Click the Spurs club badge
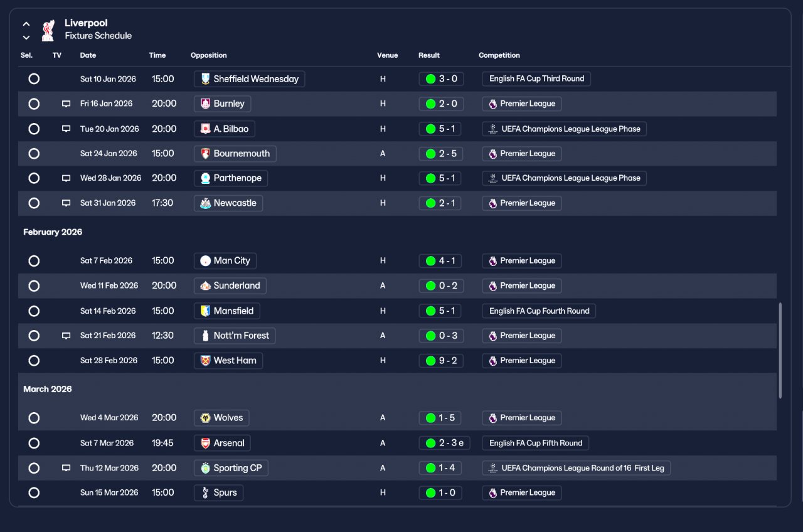Image resolution: width=803 pixels, height=532 pixels. [205, 492]
